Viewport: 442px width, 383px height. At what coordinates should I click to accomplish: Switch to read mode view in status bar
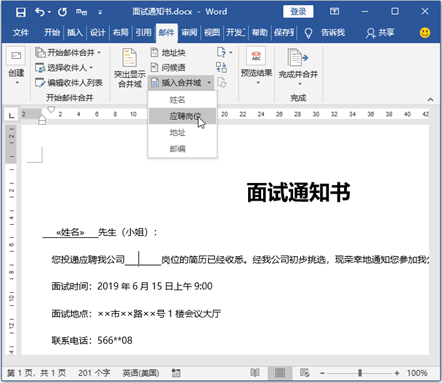[255, 373]
